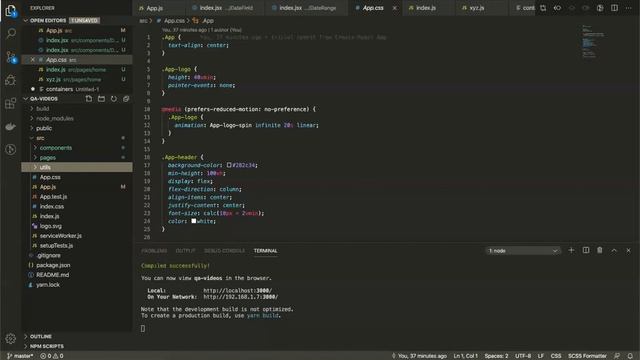The image size is (640, 360).
Task: Change encoding via UTF-8 status item
Action: pyautogui.click(x=523, y=356)
